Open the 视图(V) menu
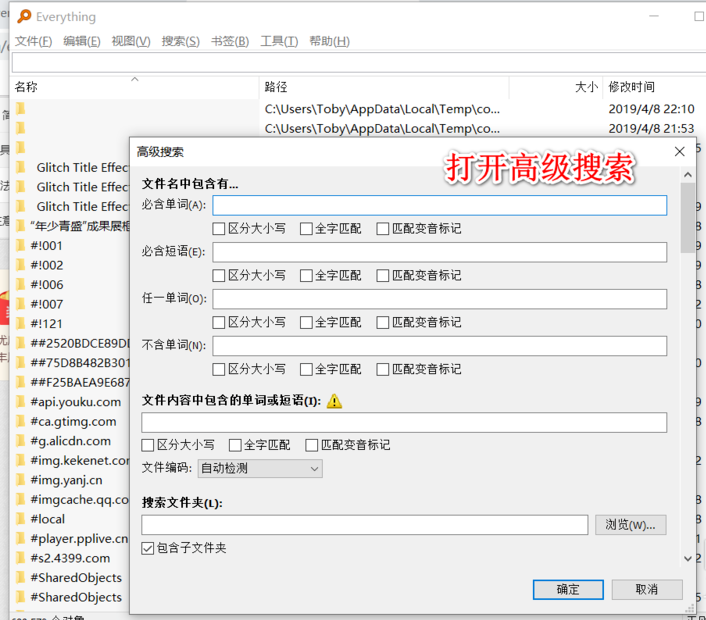This screenshot has width=706, height=620. (131, 41)
